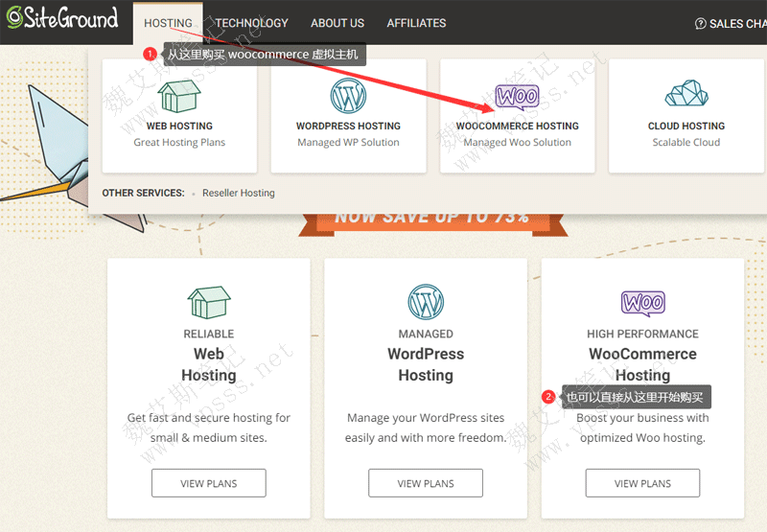The width and height of the screenshot is (767, 532).
Task: Select WOOCOMMERCE HOSTING title in dropdown
Action: 518,127
